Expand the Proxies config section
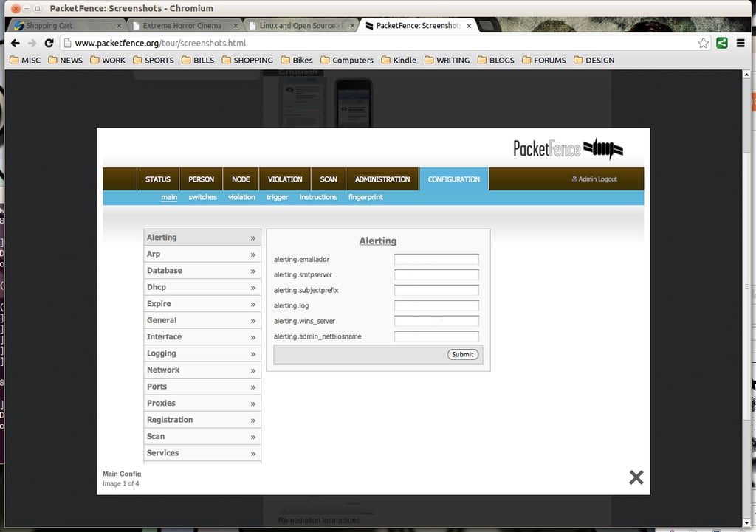 click(x=202, y=404)
